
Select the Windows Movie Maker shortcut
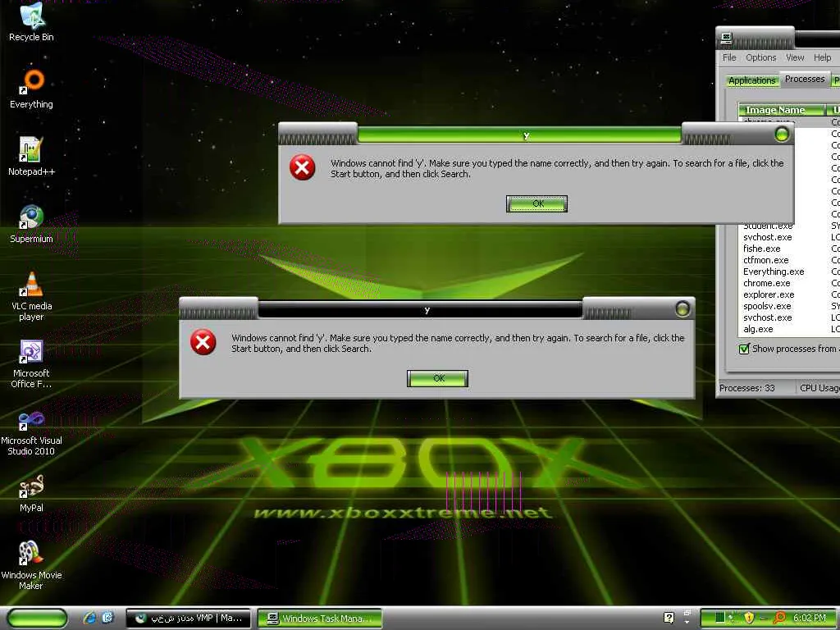32,565
